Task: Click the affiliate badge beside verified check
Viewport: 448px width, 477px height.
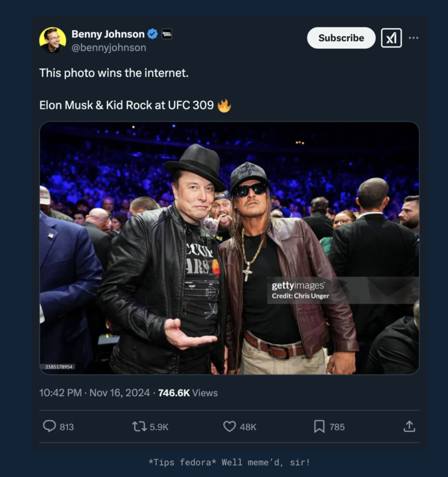Action: pyautogui.click(x=167, y=34)
